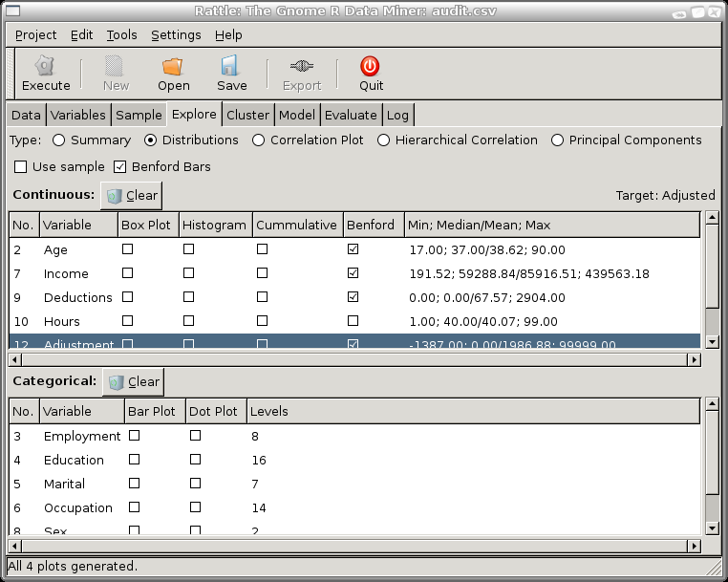This screenshot has height=582, width=728.
Task: Click the Levels column header
Action: pos(473,412)
